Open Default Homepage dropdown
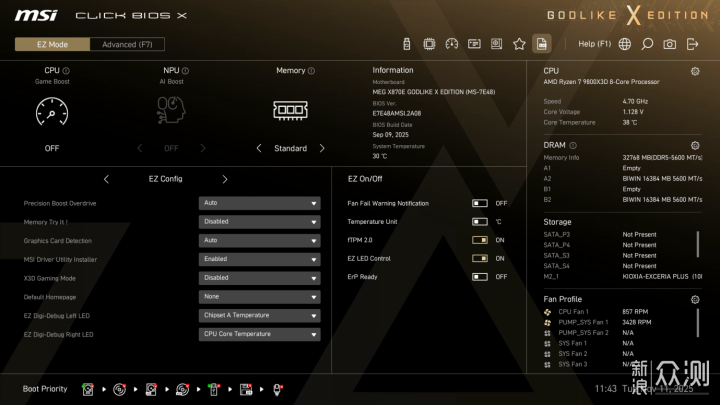720x405 pixels. coord(259,297)
